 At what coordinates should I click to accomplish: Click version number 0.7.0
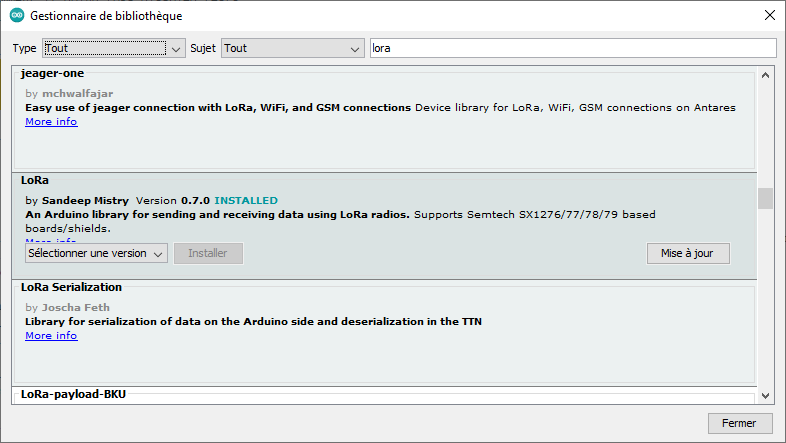coord(195,200)
